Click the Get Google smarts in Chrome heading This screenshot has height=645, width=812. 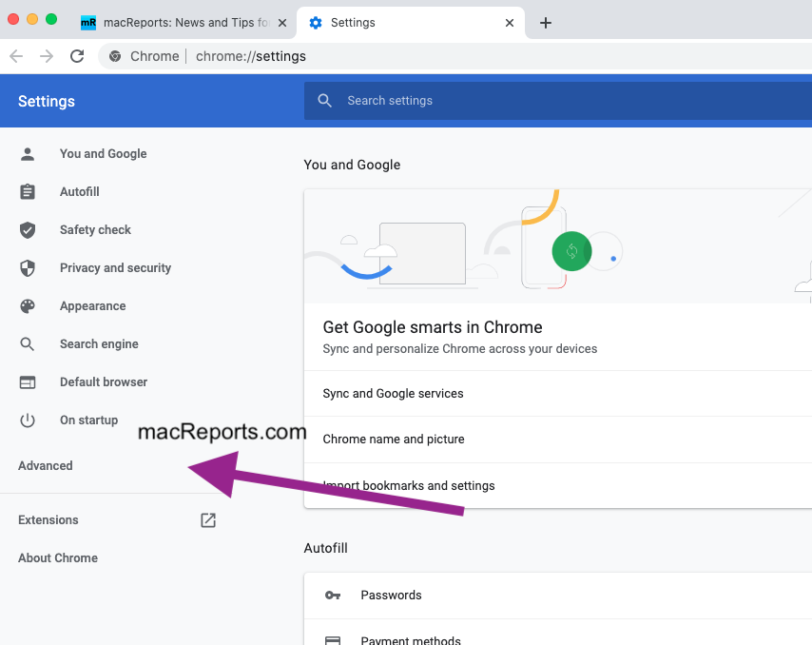click(433, 327)
